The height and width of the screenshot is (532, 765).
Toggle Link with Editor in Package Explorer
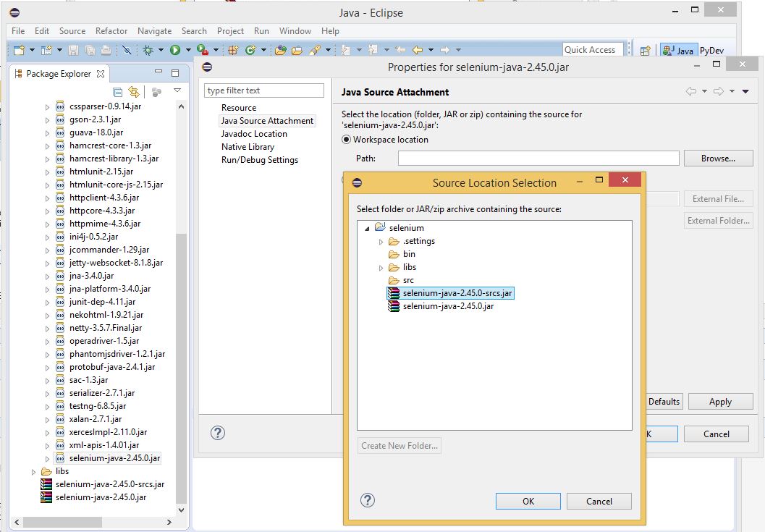(134, 92)
